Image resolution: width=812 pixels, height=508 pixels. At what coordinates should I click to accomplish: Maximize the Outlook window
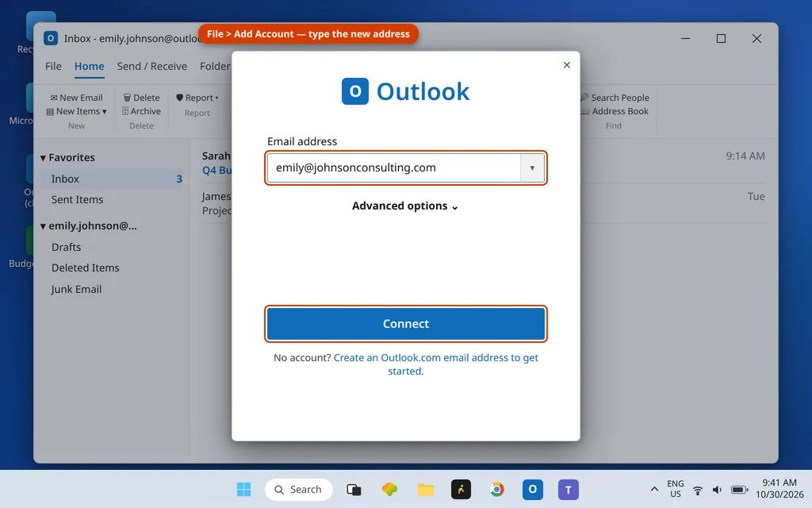pos(721,38)
